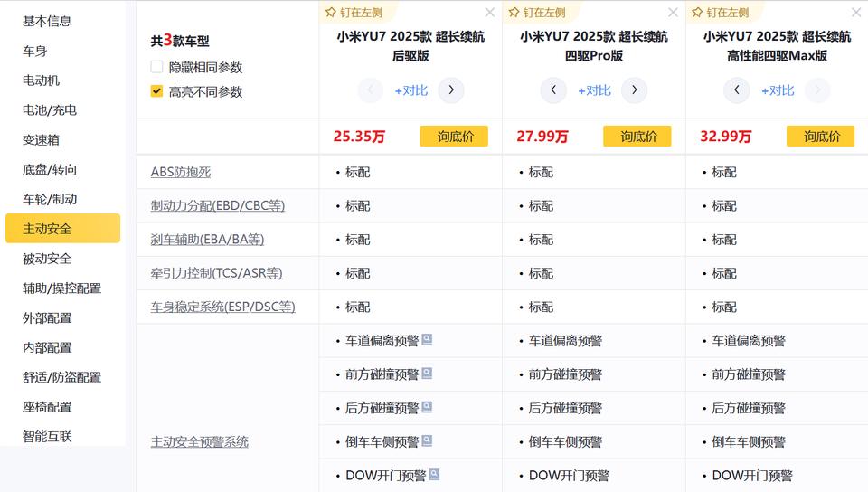Go to 舒适/防盗配置 section

pyautogui.click(x=61, y=377)
